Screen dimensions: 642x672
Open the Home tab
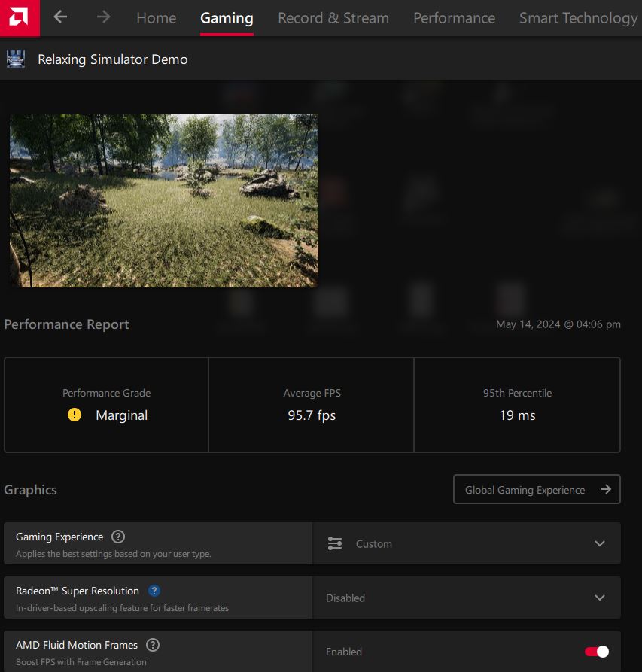(x=157, y=18)
